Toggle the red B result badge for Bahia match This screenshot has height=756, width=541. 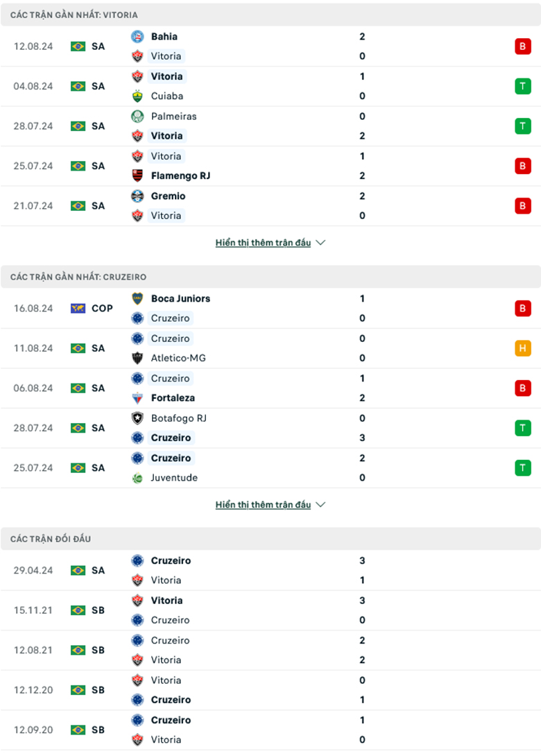click(522, 46)
